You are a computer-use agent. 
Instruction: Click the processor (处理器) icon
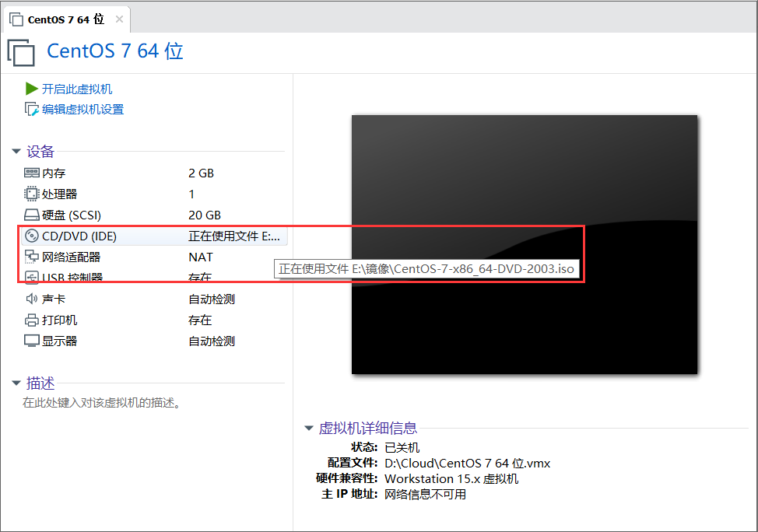click(31, 194)
